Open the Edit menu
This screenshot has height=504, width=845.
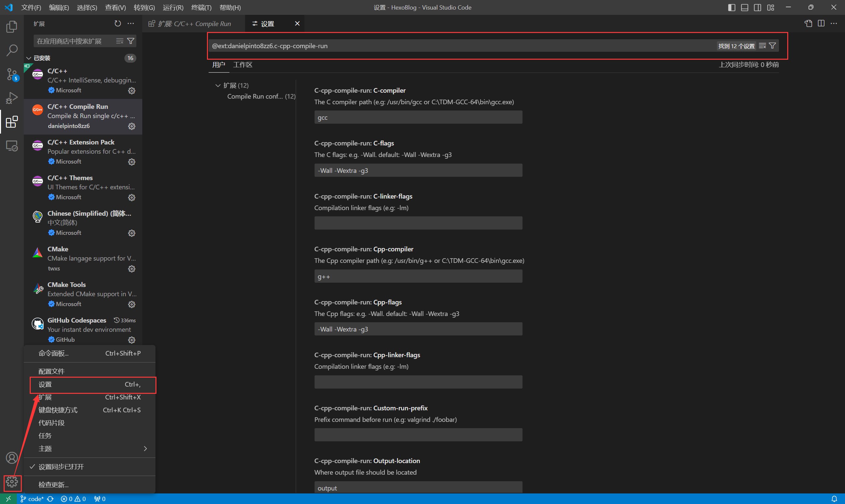click(x=59, y=8)
